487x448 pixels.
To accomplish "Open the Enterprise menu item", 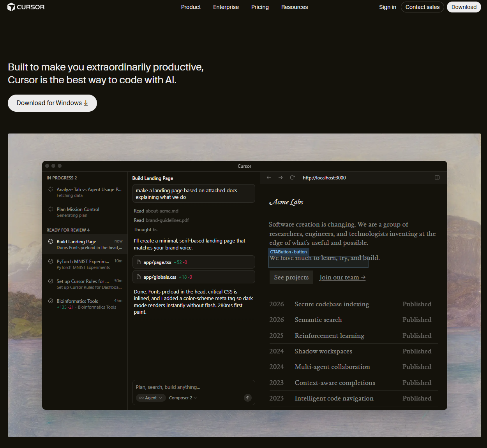I will click(226, 7).
